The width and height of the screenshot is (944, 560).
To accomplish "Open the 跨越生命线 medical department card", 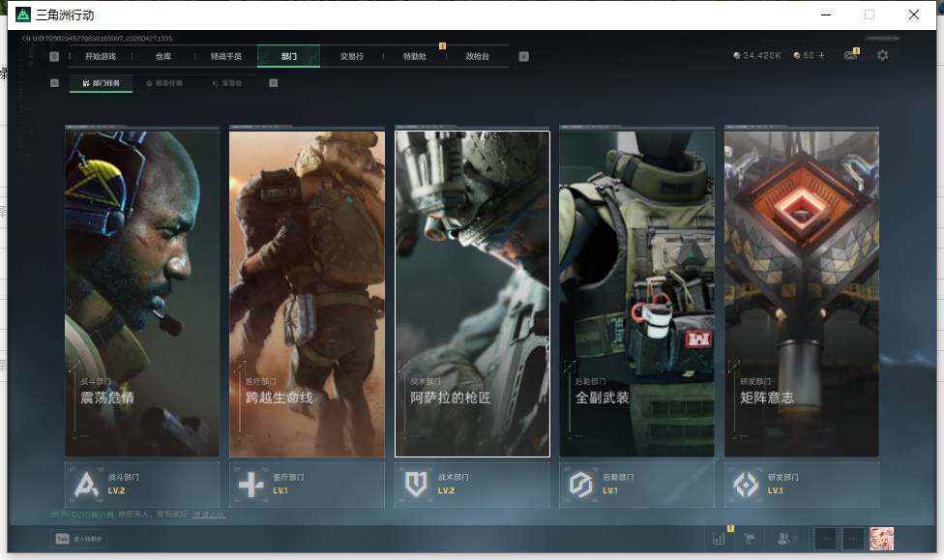I will tap(307, 294).
